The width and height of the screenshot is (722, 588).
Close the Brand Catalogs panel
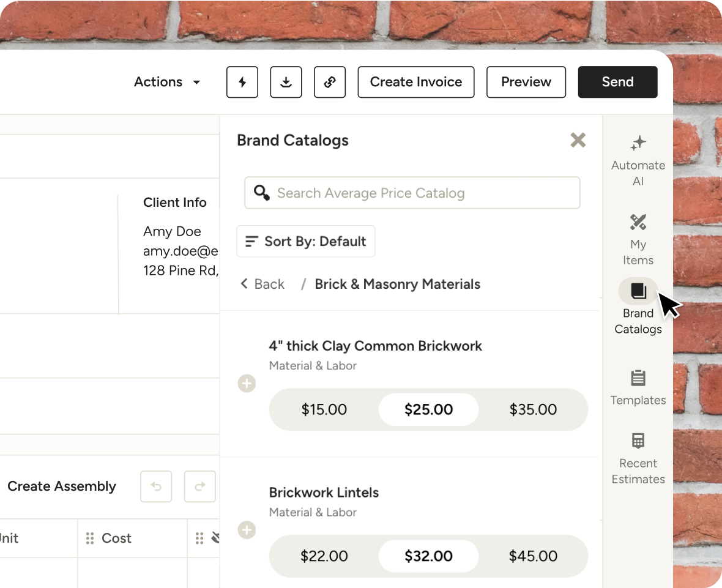pyautogui.click(x=578, y=140)
